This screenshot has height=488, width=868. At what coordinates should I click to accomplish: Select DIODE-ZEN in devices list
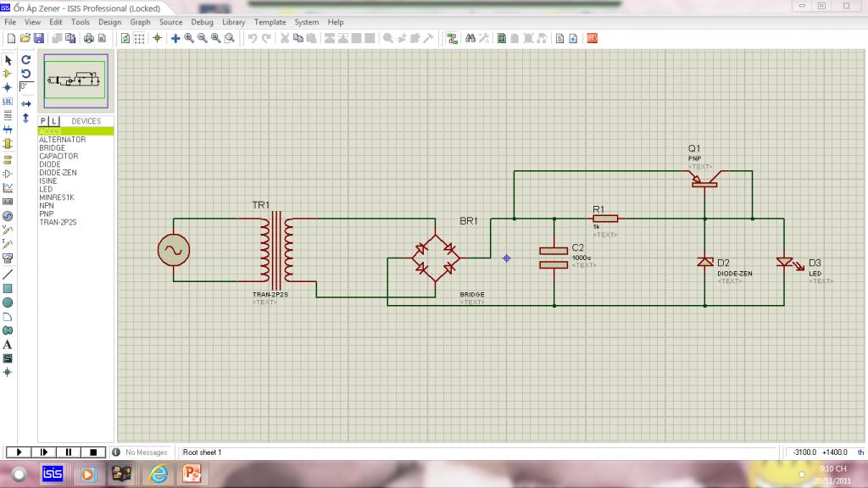click(58, 173)
